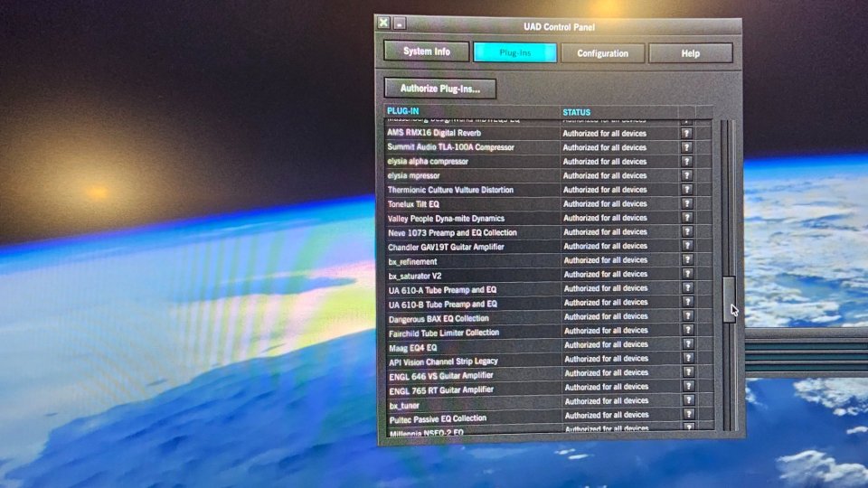Open help for bx_tuner plug-in
The image size is (868, 488).
689,400
